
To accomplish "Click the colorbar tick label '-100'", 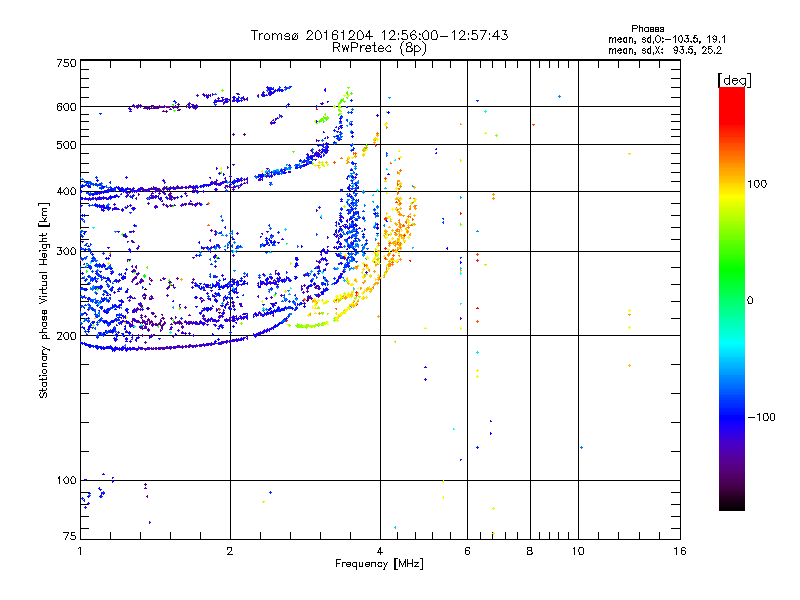I will [x=761, y=417].
